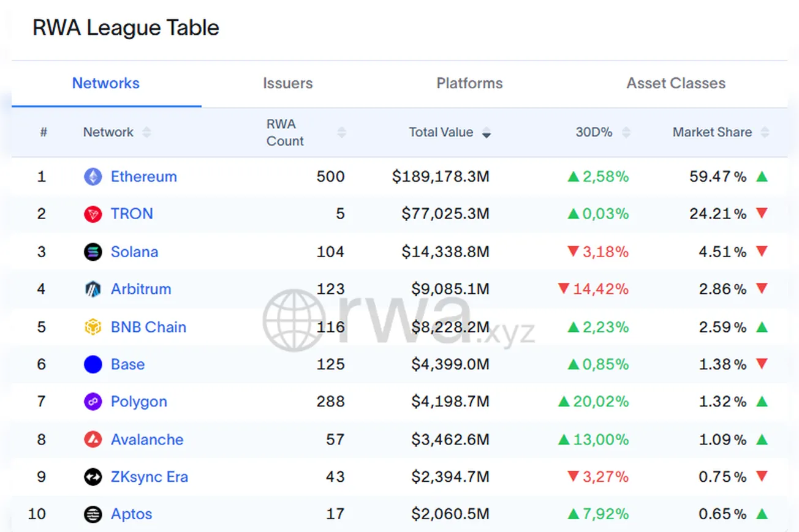
Task: Open the Aptos network link
Action: tap(131, 514)
